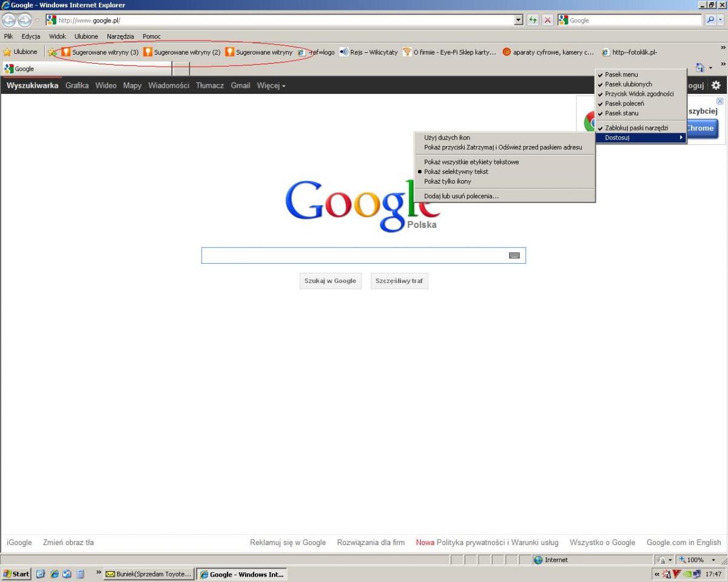This screenshot has width=728, height=582.
Task: Open Sugerowane witryny (3) favorite
Action: click(x=100, y=52)
